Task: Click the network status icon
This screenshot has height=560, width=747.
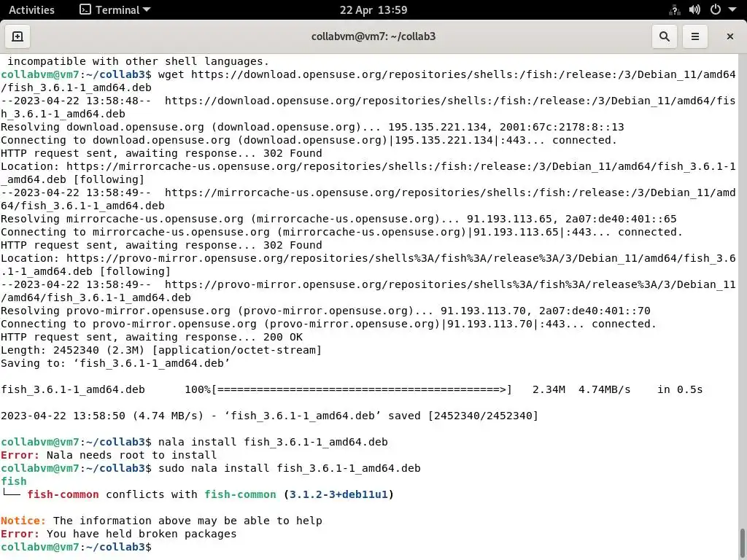Action: coord(674,10)
